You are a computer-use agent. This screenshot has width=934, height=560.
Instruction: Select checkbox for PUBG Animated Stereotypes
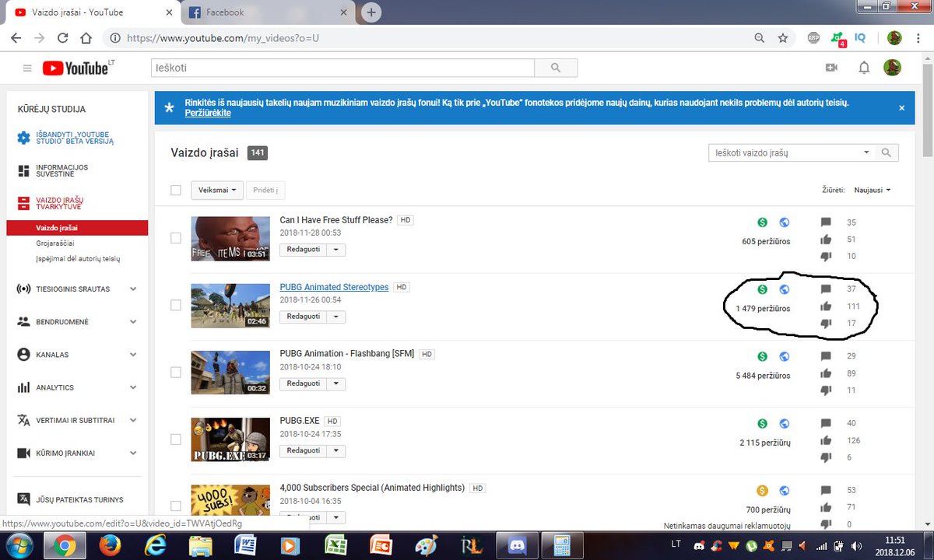pos(176,305)
